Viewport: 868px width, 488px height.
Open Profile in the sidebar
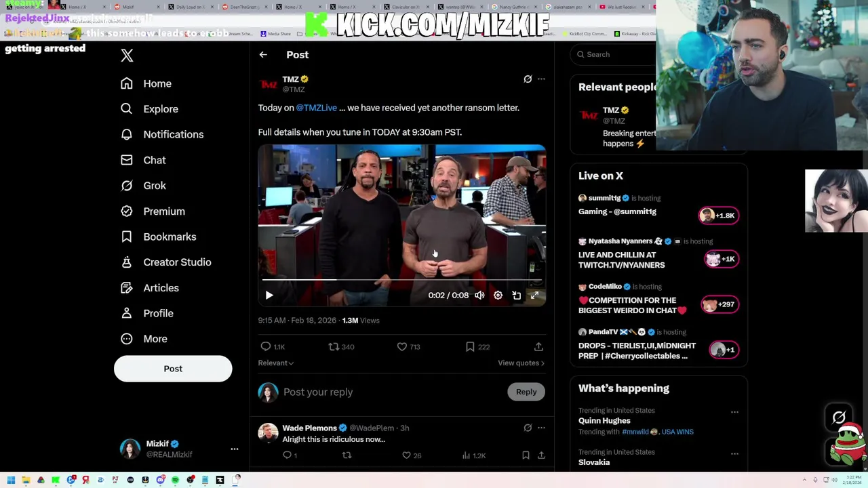(x=147, y=313)
